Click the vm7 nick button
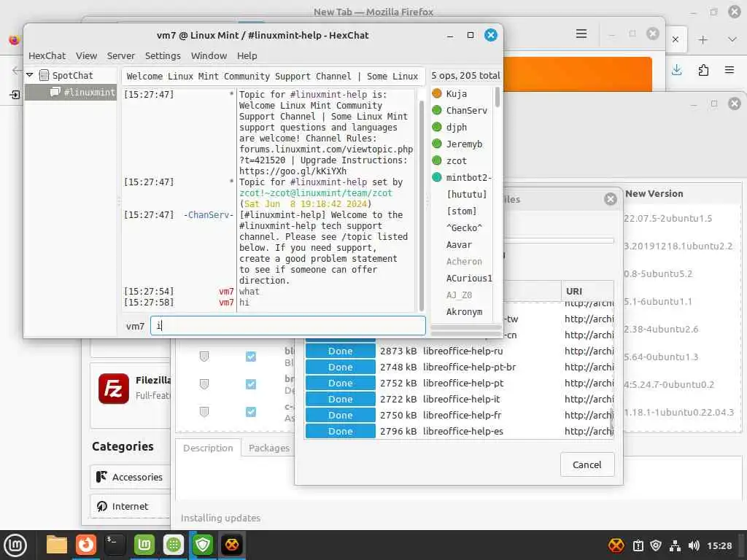The width and height of the screenshot is (747, 560). tap(135, 326)
